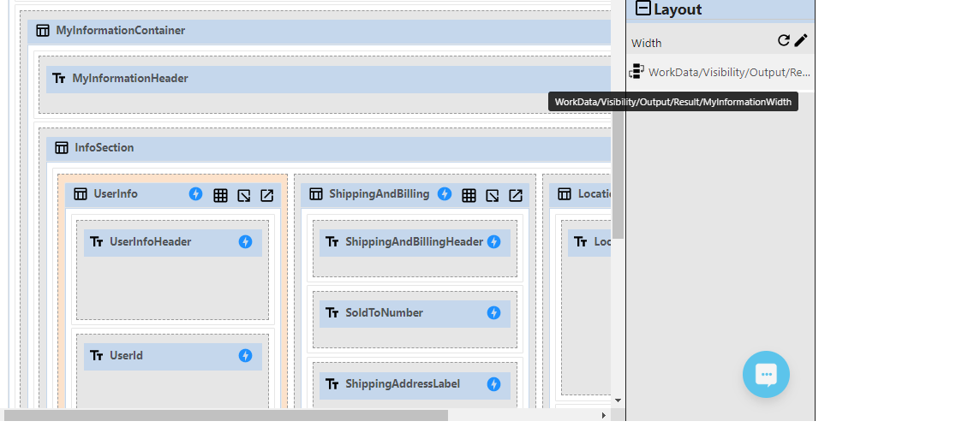This screenshot has height=427, width=980.
Task: Click the ShippingAndBilling table icon
Action: pyautogui.click(x=315, y=194)
